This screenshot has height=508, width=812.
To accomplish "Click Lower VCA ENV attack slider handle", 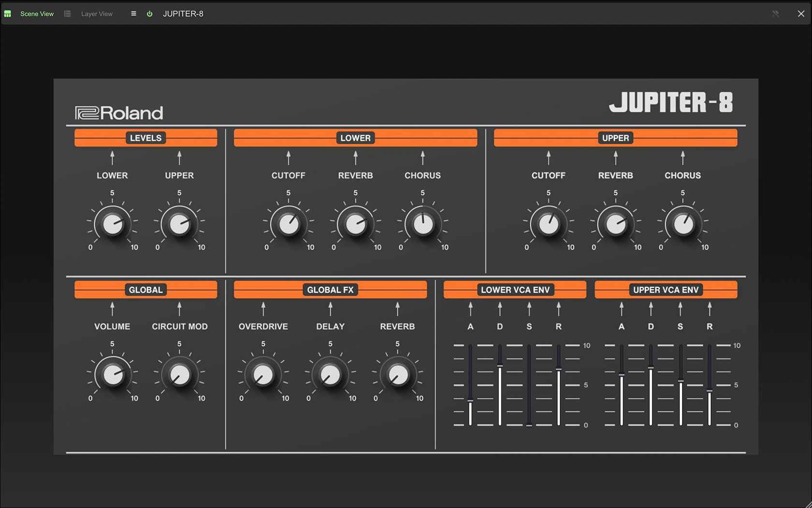I will point(470,401).
